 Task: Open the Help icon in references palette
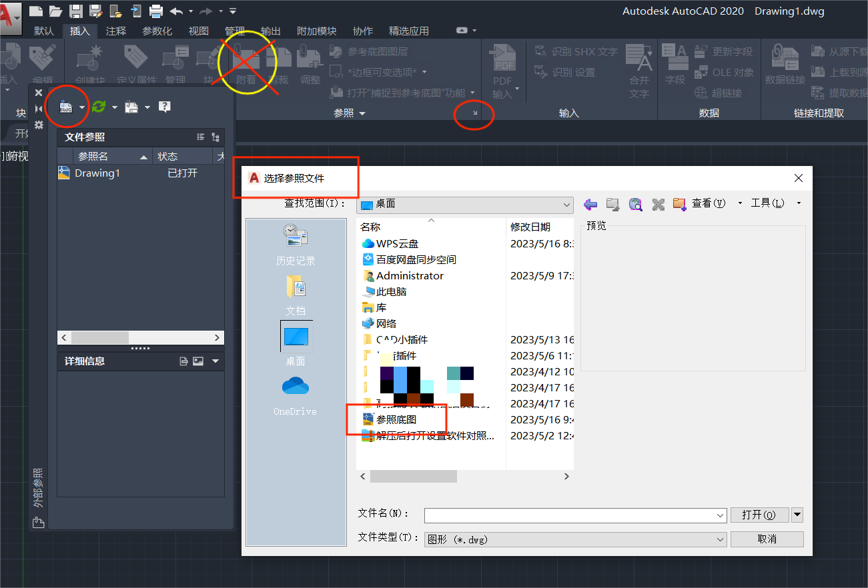pos(165,107)
